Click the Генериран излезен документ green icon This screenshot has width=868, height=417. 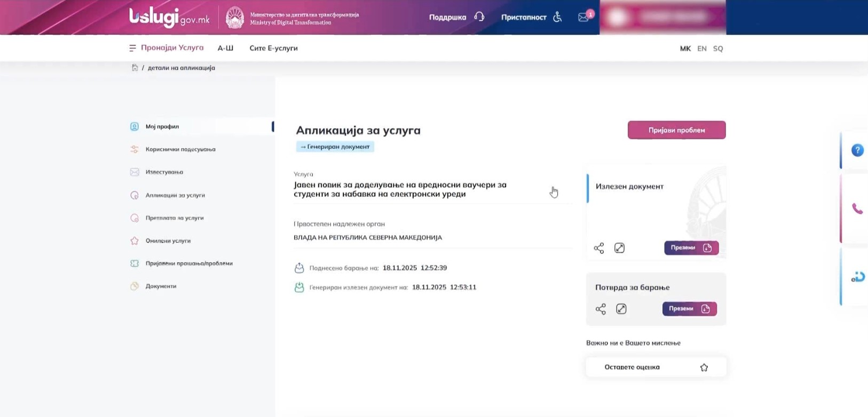[299, 287]
